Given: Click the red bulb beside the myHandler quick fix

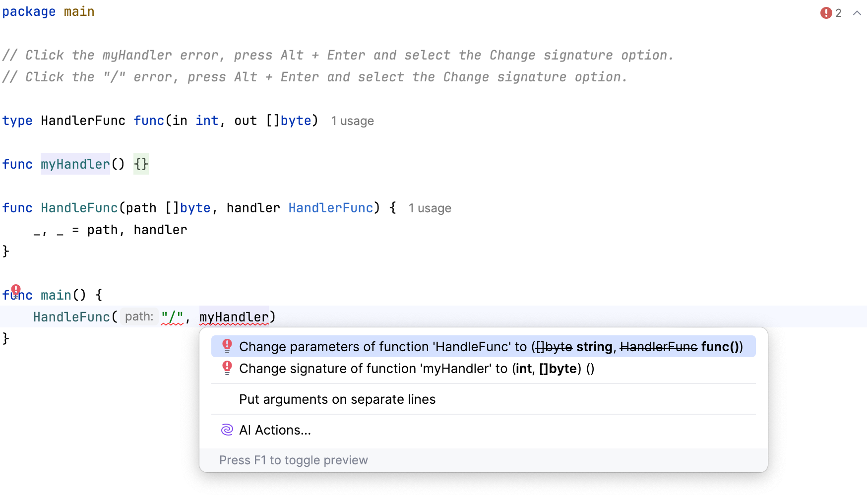Looking at the screenshot, I should pyautogui.click(x=227, y=368).
